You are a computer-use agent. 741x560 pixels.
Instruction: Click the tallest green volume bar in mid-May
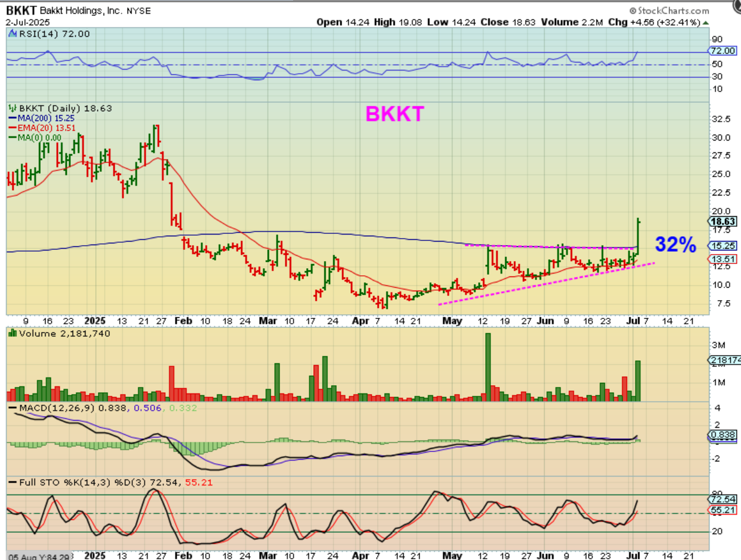point(488,367)
